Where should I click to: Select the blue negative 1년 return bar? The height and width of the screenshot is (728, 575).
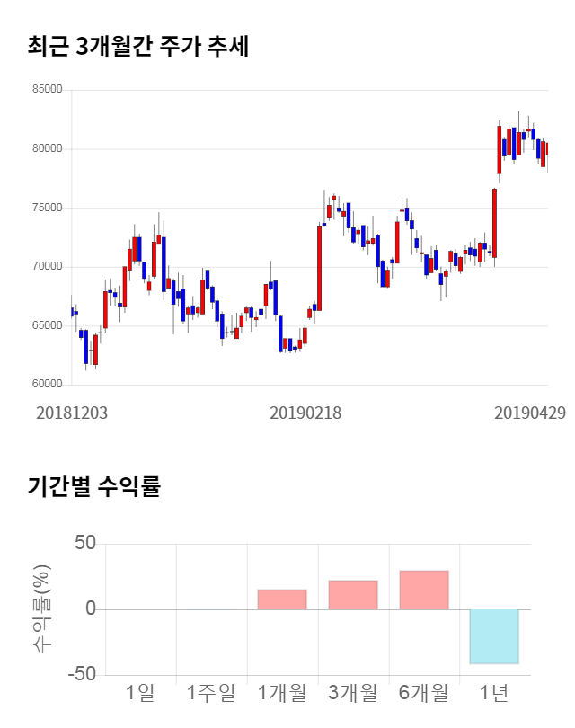[494, 636]
